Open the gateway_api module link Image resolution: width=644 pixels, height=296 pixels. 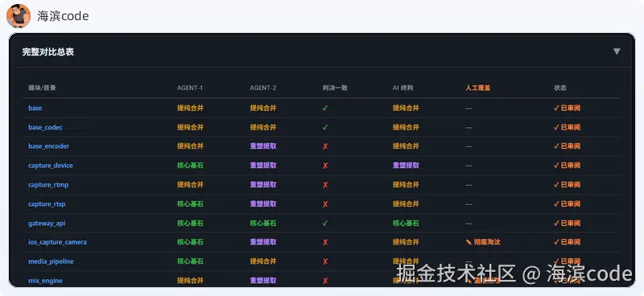click(x=47, y=224)
